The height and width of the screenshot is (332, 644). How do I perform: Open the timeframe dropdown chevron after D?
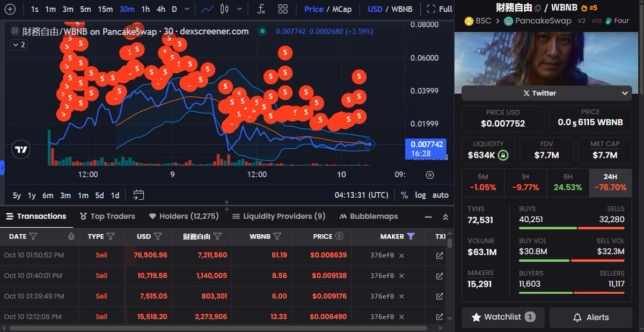(186, 9)
